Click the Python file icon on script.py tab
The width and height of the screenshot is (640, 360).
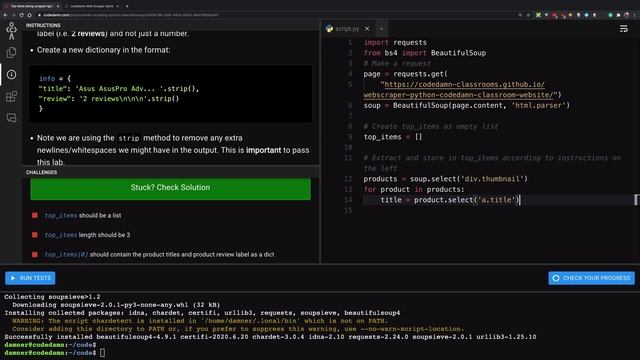(329, 29)
